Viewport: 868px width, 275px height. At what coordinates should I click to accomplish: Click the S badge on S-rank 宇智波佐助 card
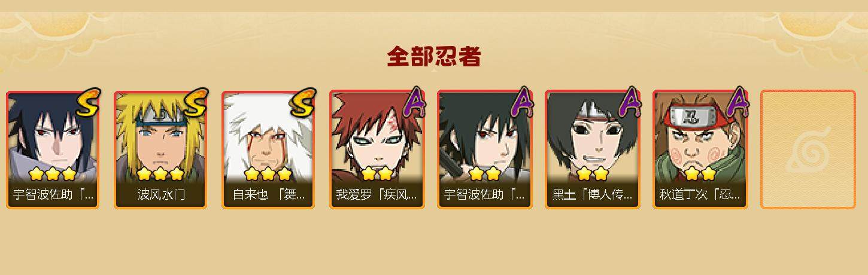pyautogui.click(x=88, y=103)
